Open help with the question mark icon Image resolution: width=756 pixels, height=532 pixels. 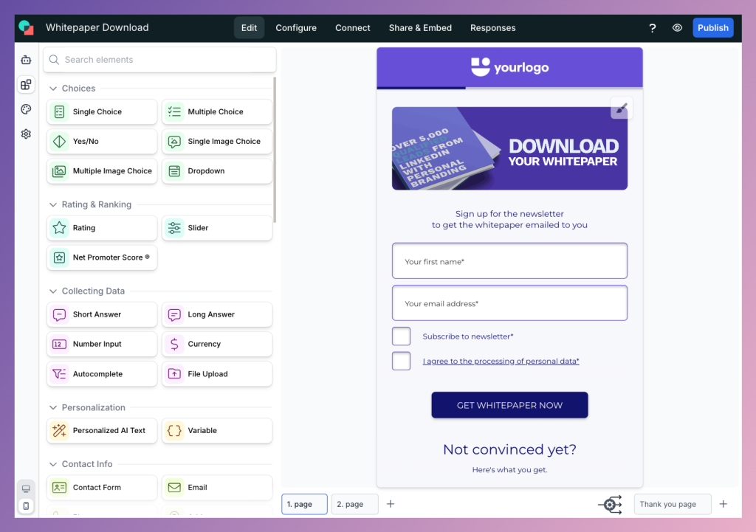[652, 27]
